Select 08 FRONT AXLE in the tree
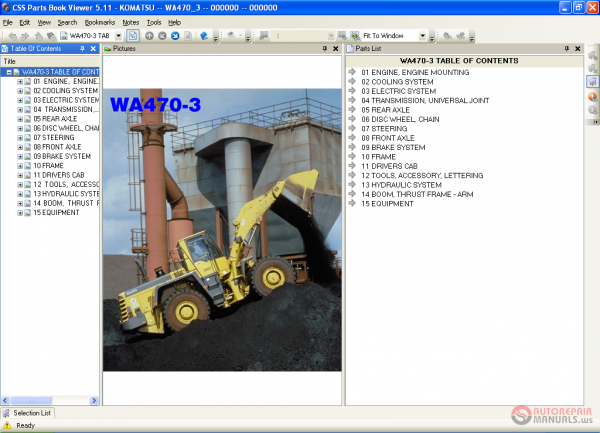 [57, 147]
